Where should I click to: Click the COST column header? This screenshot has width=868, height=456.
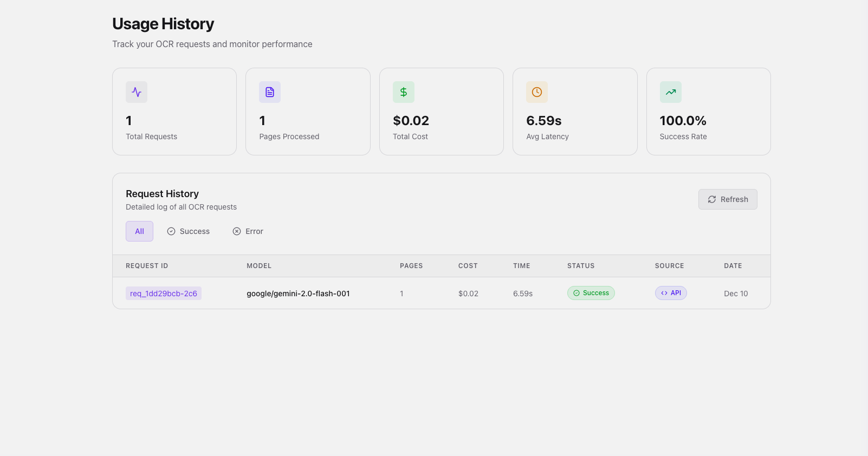[x=468, y=266]
